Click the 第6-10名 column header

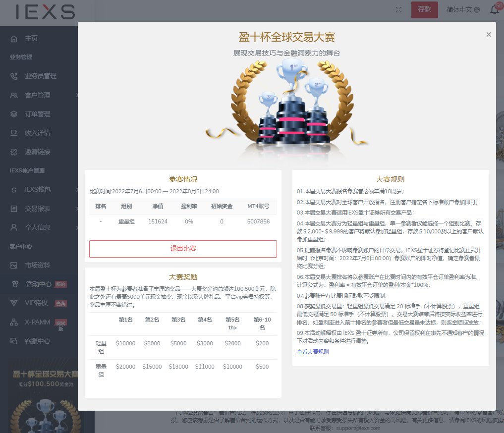[262, 324]
